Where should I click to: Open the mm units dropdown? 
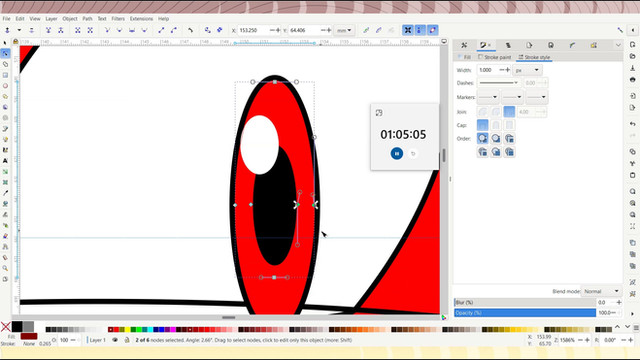click(344, 30)
